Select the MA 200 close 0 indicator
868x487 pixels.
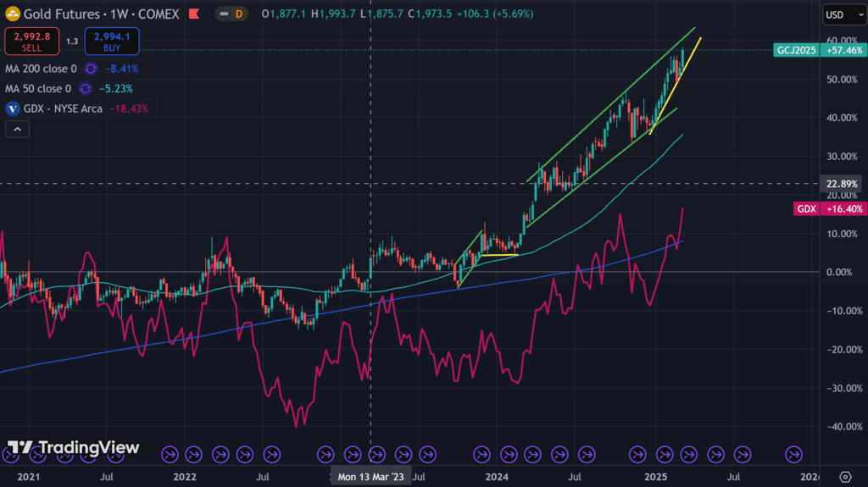pos(41,69)
